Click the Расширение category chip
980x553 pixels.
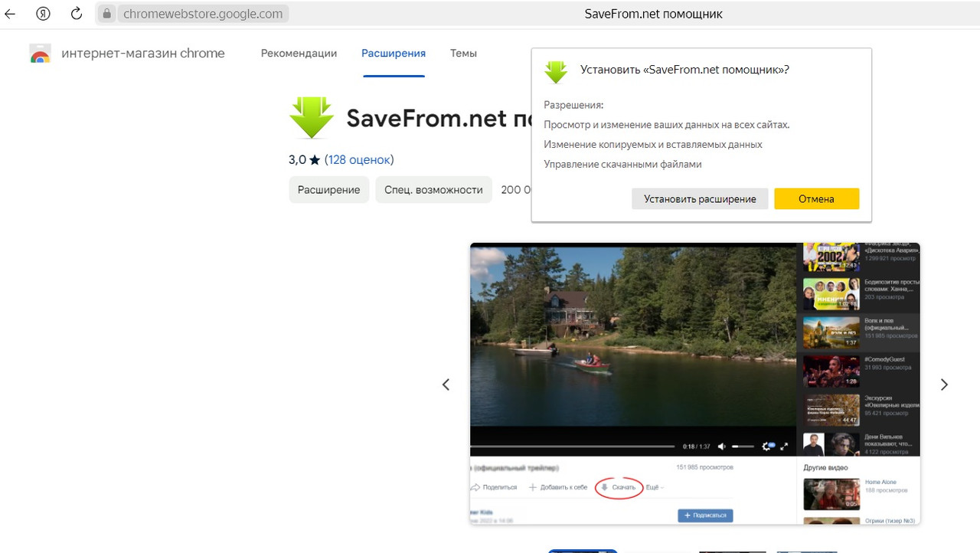[x=329, y=190]
